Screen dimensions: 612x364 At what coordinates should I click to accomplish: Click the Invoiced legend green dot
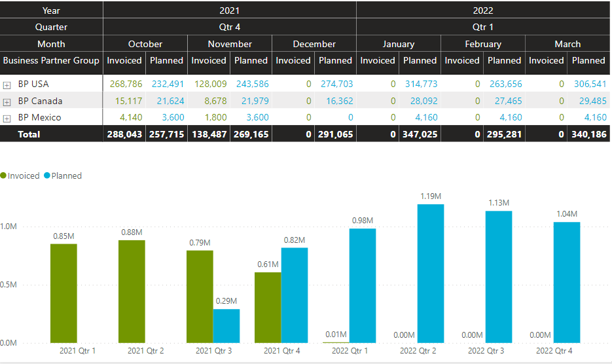(3, 175)
